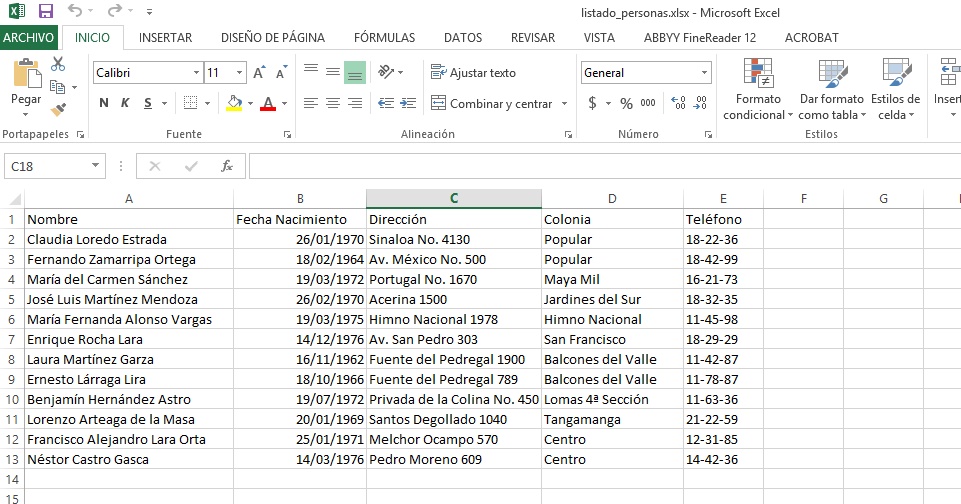Toggle Ajustar texto wrap option
The image size is (961, 504).
[473, 73]
